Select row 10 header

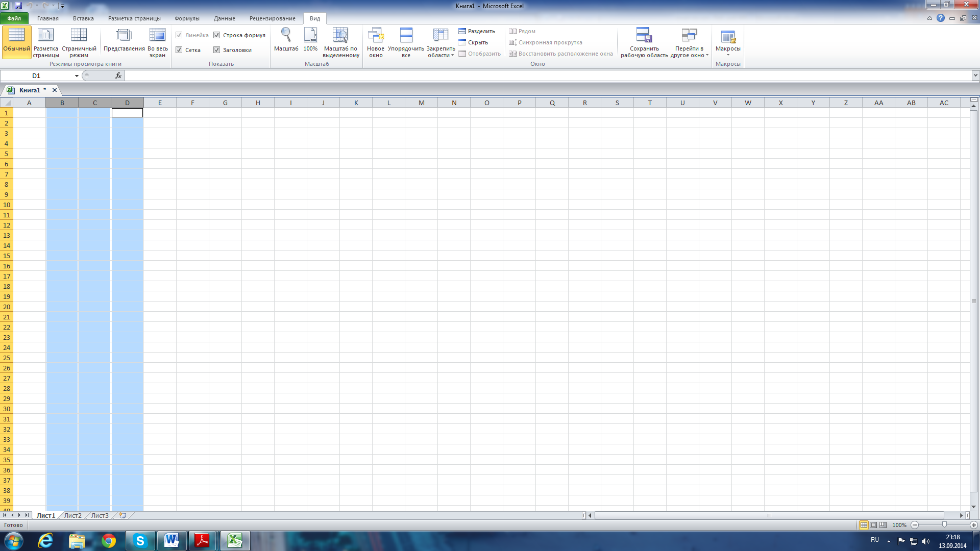[x=7, y=205]
